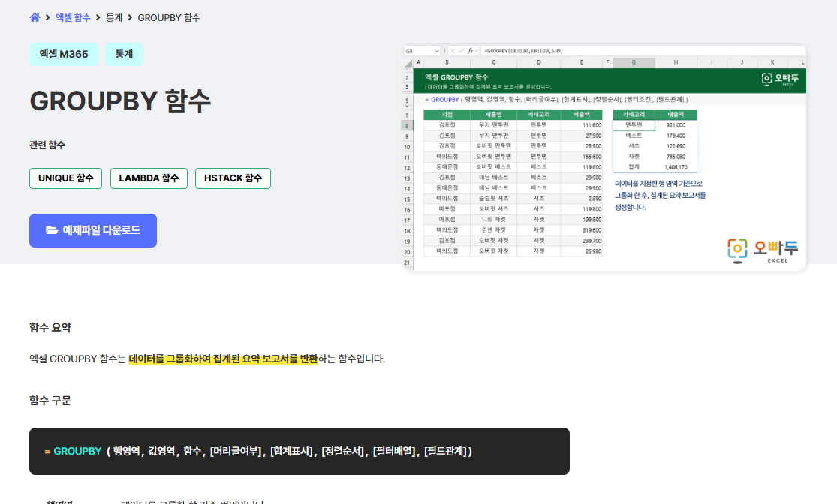This screenshot has height=504, width=837.
Task: Click the 통계 category tag
Action: [124, 55]
